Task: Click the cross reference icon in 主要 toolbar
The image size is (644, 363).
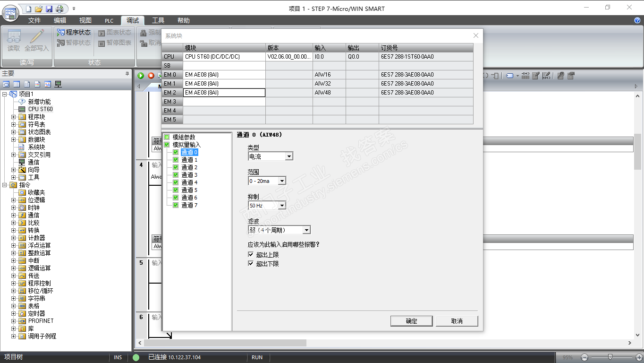Action: tap(48, 84)
